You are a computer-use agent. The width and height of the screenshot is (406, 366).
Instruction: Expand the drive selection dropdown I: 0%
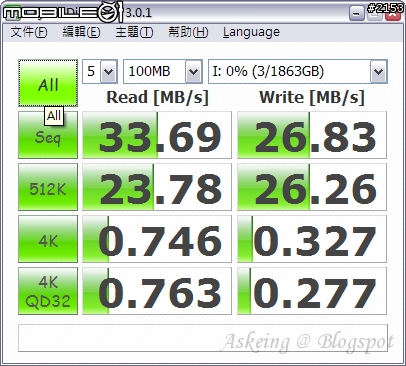378,71
